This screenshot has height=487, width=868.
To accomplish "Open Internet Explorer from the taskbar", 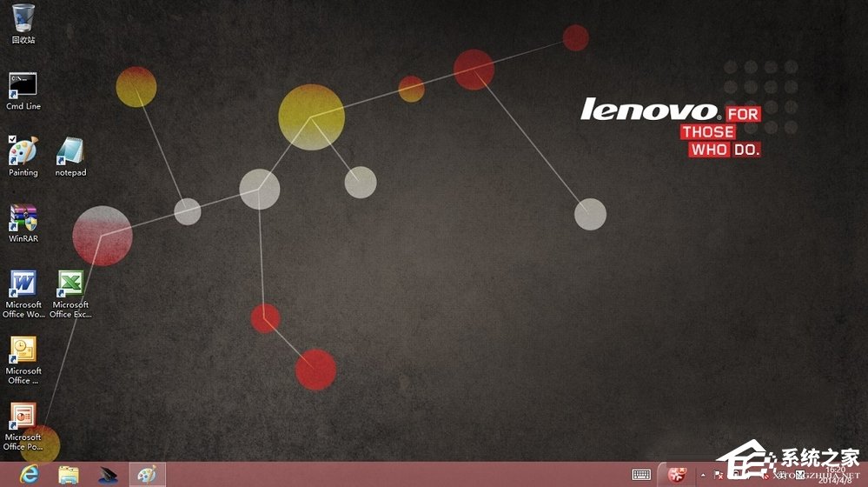I will coord(30,474).
